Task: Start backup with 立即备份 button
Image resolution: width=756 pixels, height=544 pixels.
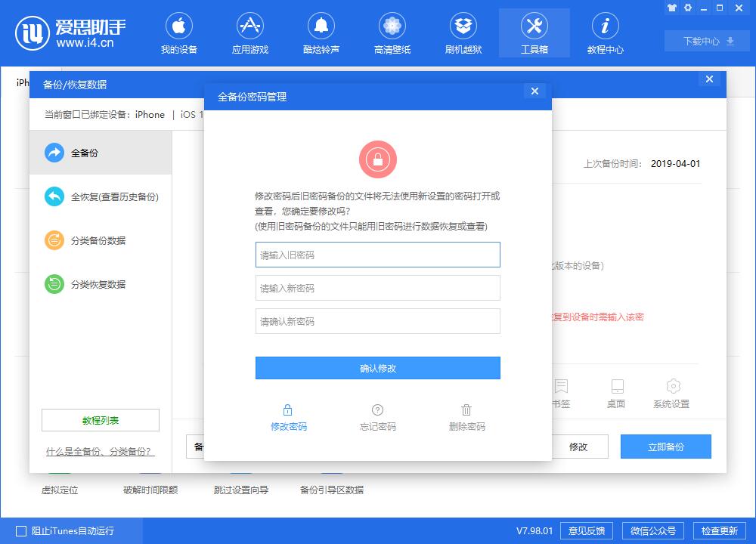Action: (x=665, y=447)
